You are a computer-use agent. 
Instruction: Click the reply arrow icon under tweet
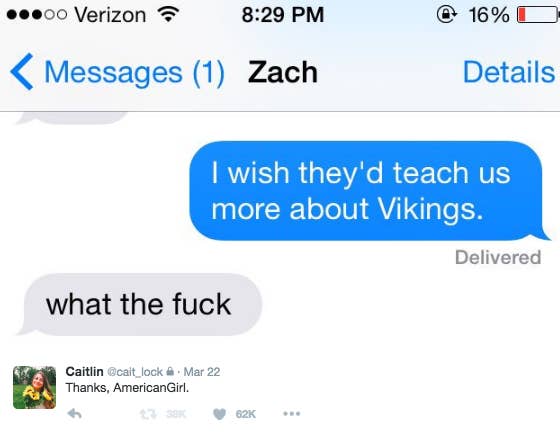point(75,414)
